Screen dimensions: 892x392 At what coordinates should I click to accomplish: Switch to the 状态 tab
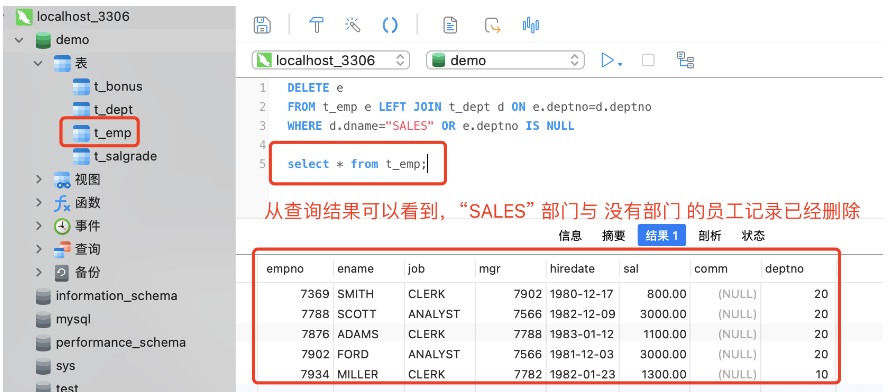[753, 236]
